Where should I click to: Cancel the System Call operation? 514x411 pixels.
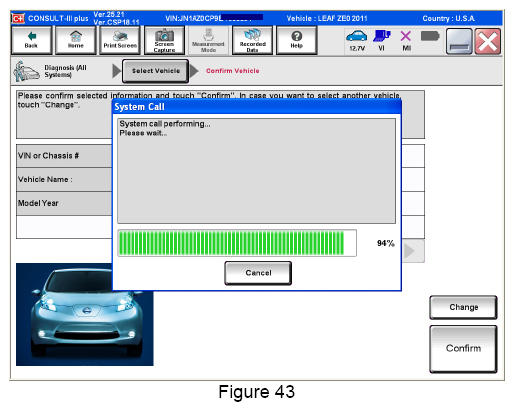pyautogui.click(x=258, y=273)
